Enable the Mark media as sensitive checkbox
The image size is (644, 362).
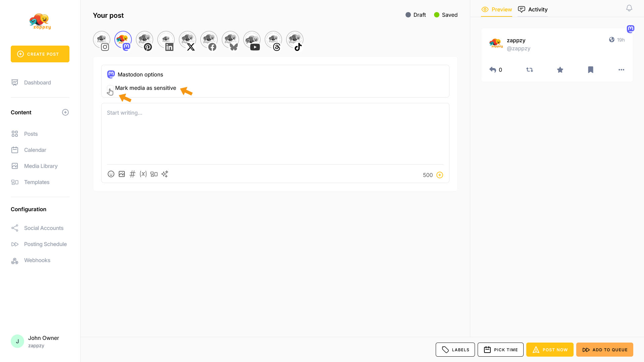tap(110, 88)
